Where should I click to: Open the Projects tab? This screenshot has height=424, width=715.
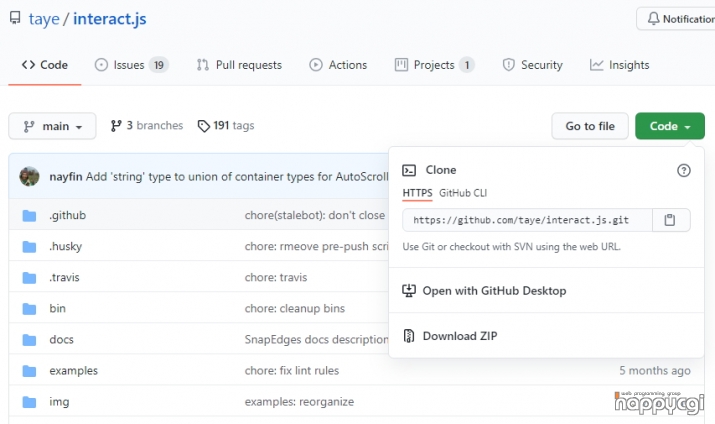click(x=434, y=65)
